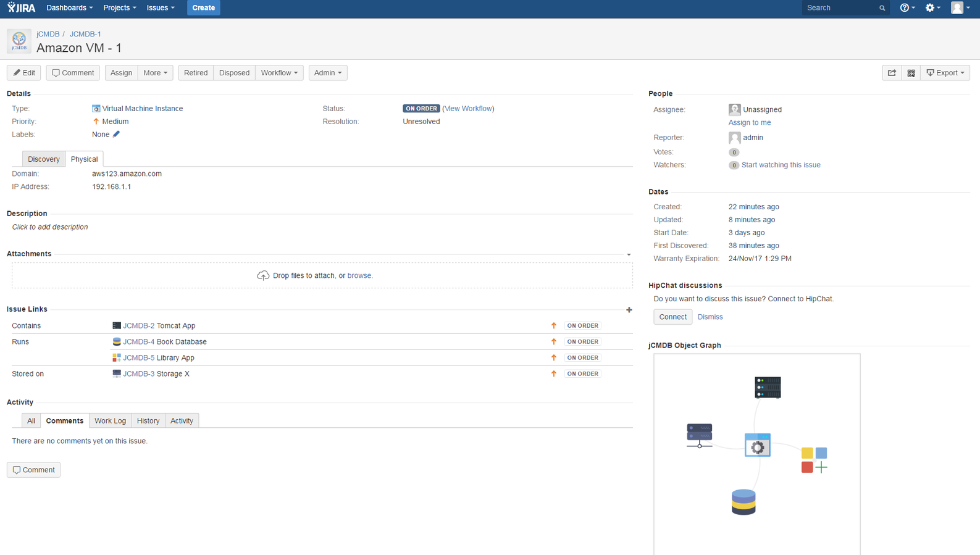
Task: Click the search magnifier icon
Action: point(882,8)
